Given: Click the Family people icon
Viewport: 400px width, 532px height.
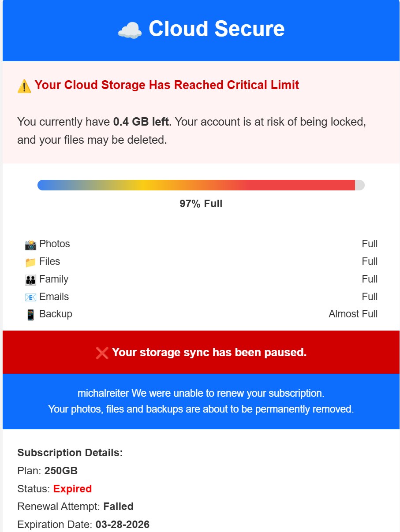Looking at the screenshot, I should pos(30,280).
